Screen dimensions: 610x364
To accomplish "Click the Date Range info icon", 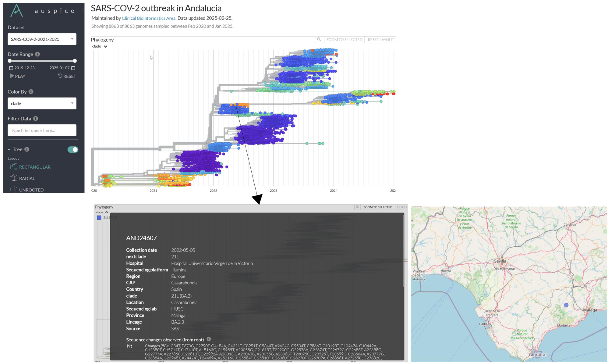I will click(x=37, y=54).
